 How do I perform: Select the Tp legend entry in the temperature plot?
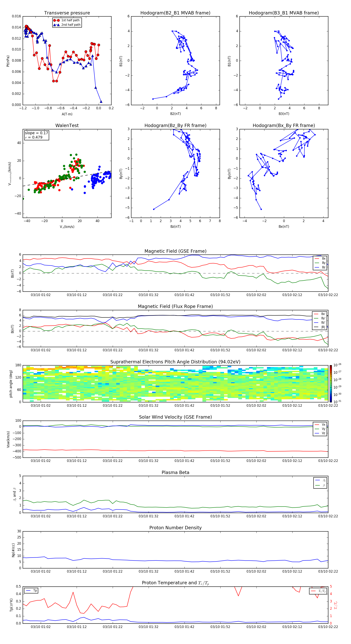[x=31, y=591]
